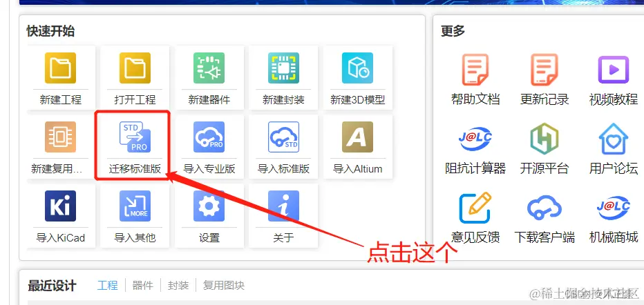Open the 新建3D模型 tile
Image resolution: width=644 pixels, height=305 pixels.
click(358, 77)
